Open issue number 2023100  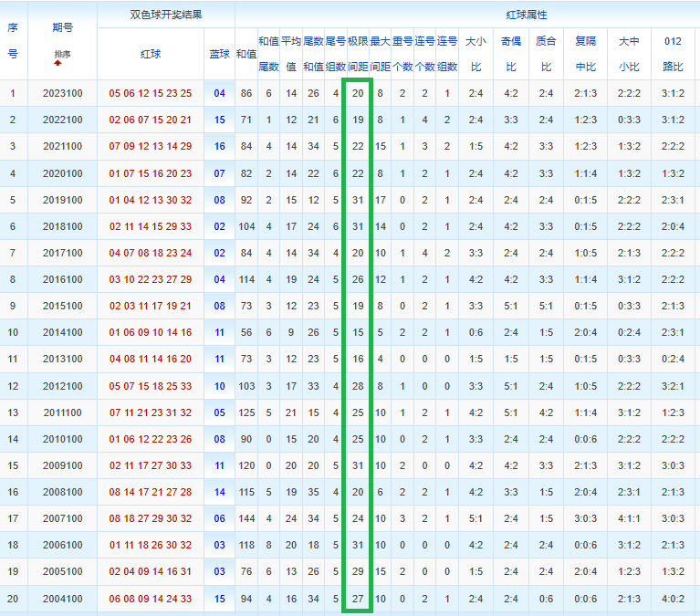[62, 93]
